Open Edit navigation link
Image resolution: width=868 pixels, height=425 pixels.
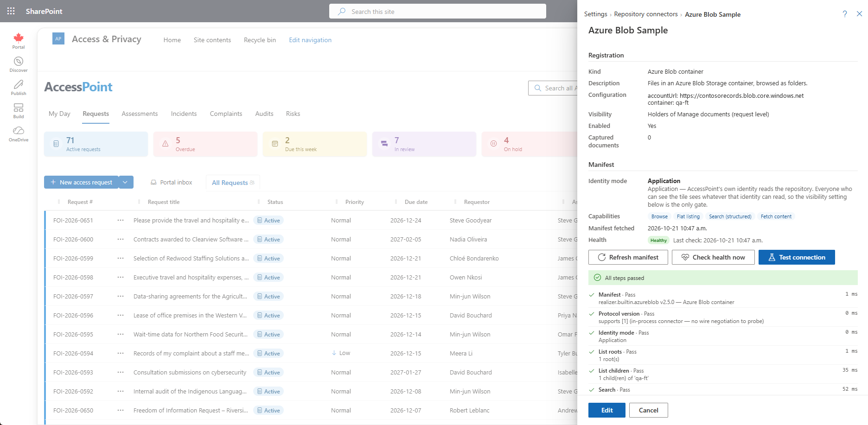[310, 40]
